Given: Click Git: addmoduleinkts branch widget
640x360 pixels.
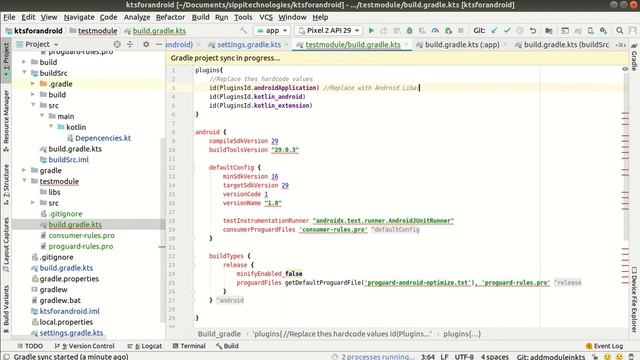Looking at the screenshot, I should tap(551, 357).
